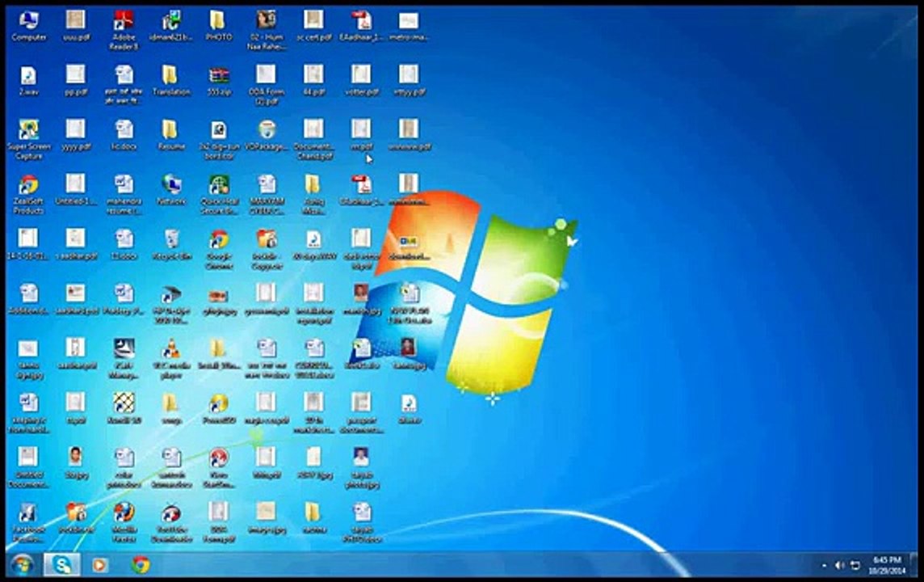Open the Facebook desktop shortcut

[28, 522]
